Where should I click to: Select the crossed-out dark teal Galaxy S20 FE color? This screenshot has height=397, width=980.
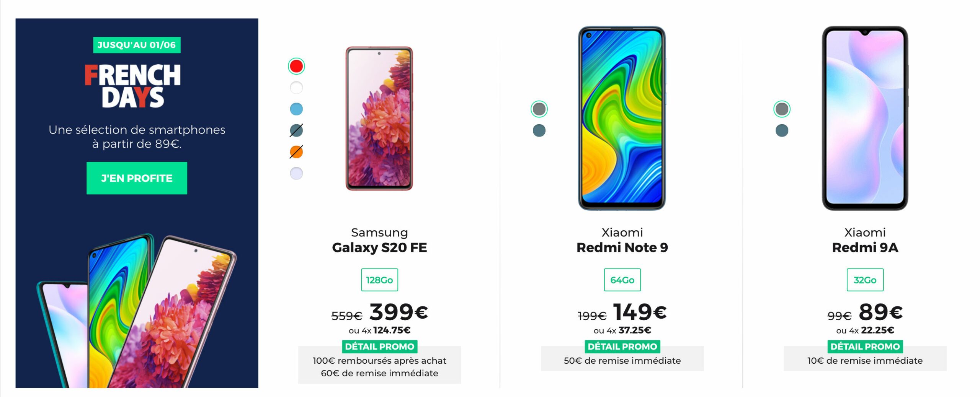pos(296,130)
